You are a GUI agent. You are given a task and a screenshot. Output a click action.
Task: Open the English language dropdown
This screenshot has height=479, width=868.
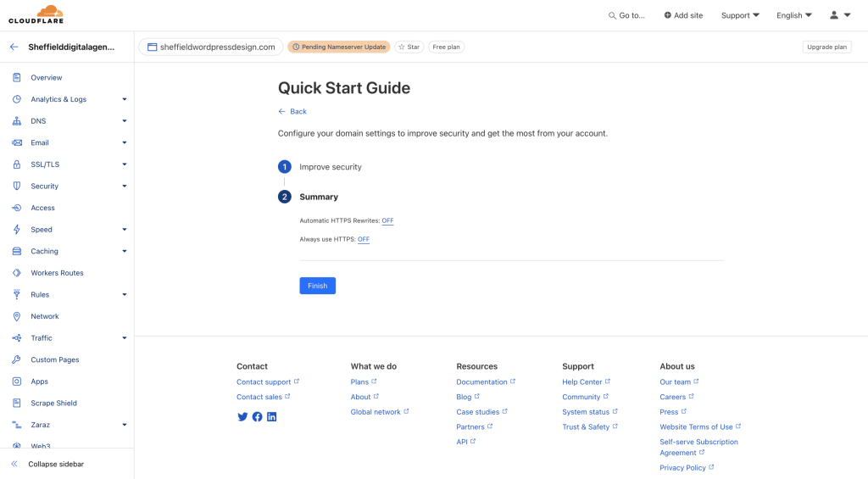(x=793, y=15)
